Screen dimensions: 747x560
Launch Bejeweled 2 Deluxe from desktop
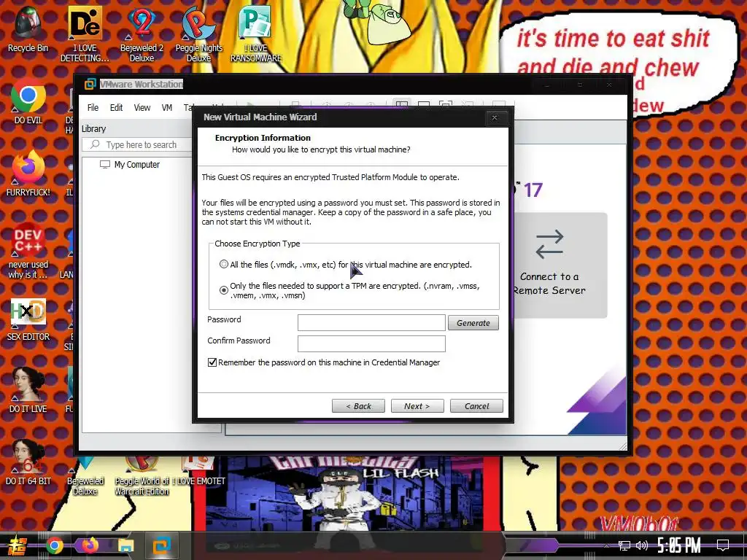[x=142, y=34]
